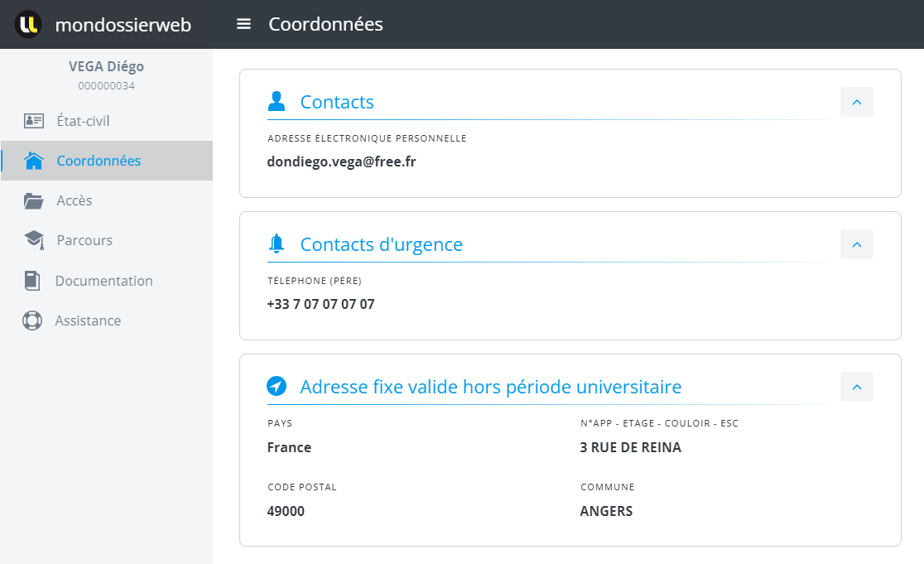Collapse the Contacts d'urgence panel
The width and height of the screenshot is (924, 564).
[856, 244]
